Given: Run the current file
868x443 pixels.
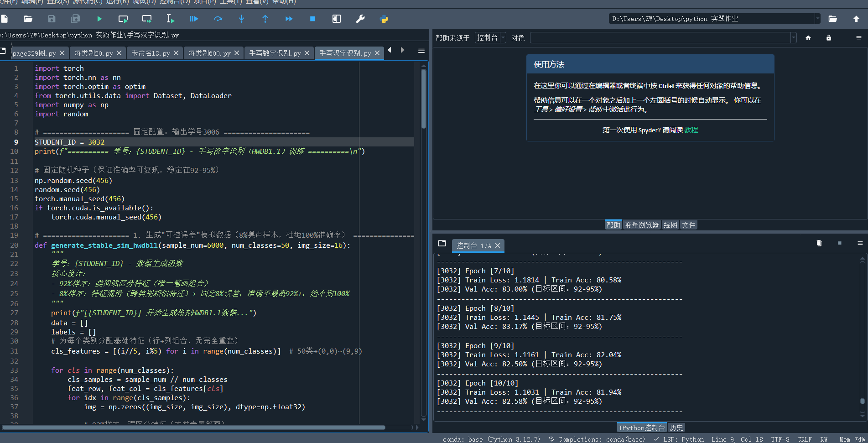Looking at the screenshot, I should pos(99,19).
